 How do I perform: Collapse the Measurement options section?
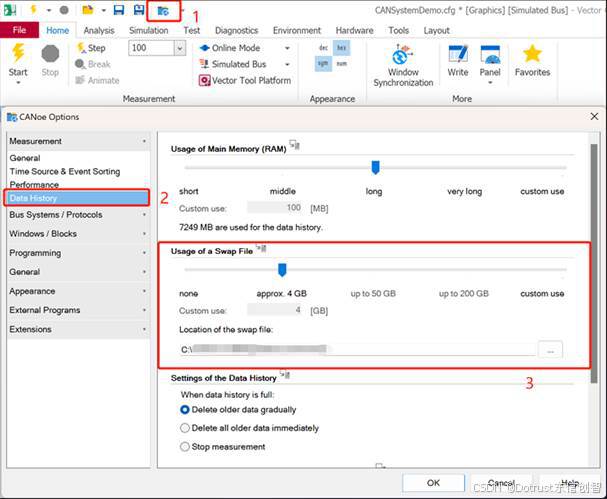78,141
